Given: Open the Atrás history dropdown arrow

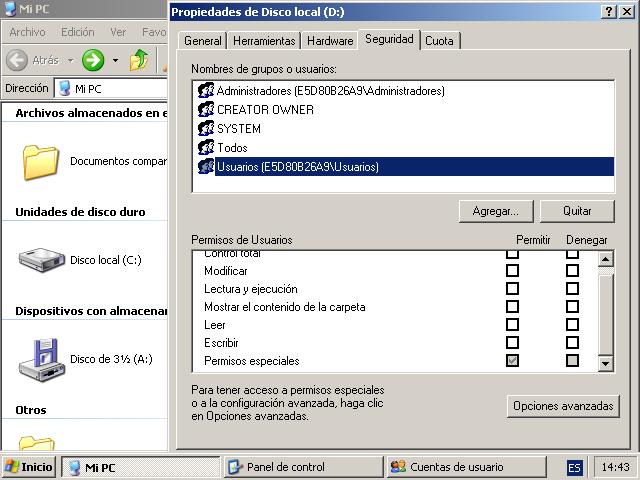Looking at the screenshot, I should (71, 60).
